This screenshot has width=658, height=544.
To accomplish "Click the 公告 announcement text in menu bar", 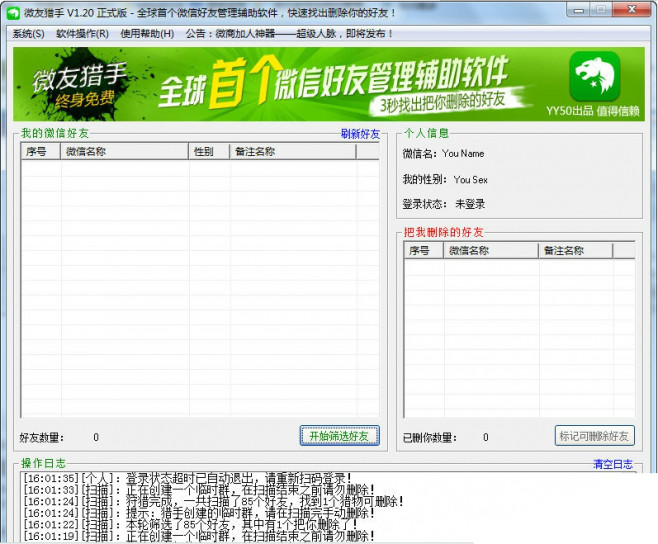I will tap(290, 33).
